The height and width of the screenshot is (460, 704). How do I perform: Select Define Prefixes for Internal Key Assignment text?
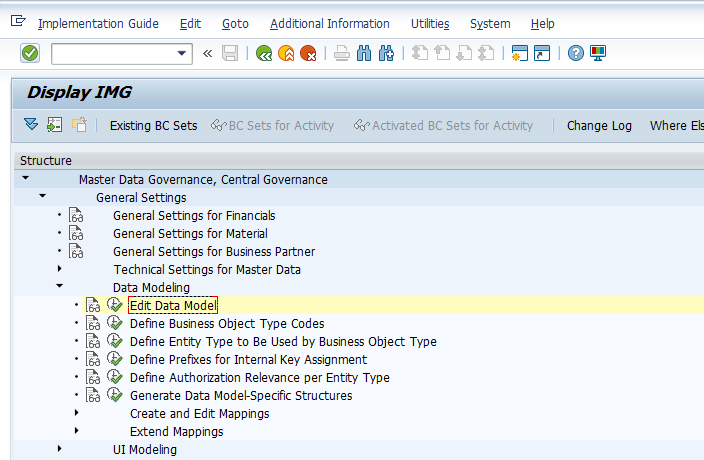pos(248,359)
